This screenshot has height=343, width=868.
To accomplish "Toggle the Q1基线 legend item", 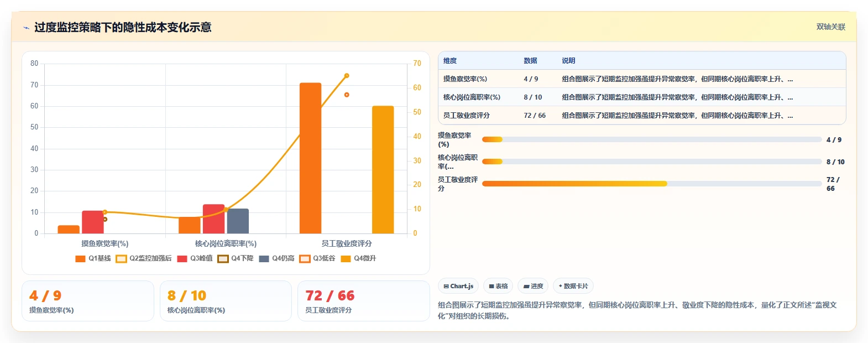I will [x=93, y=258].
